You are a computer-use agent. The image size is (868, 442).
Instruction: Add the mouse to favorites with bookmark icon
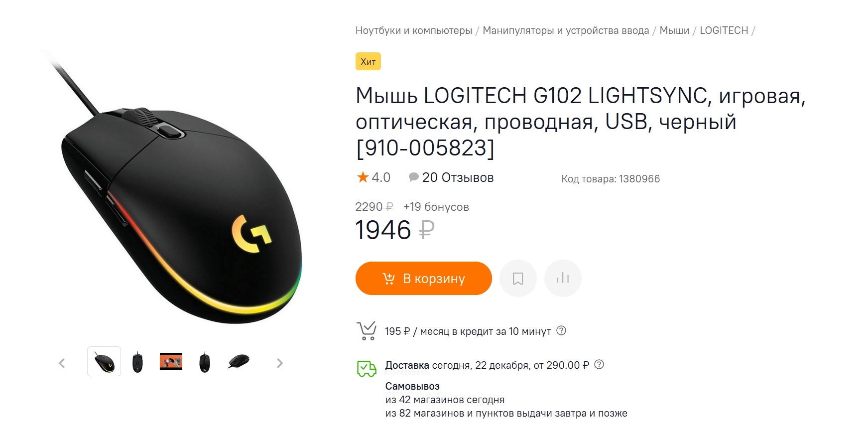coord(518,279)
